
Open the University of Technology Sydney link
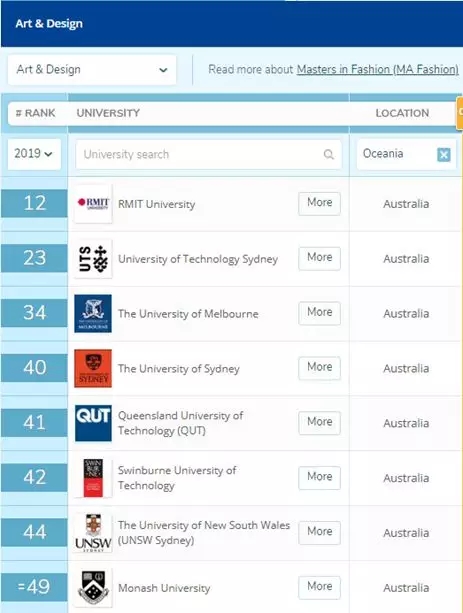coord(198,259)
